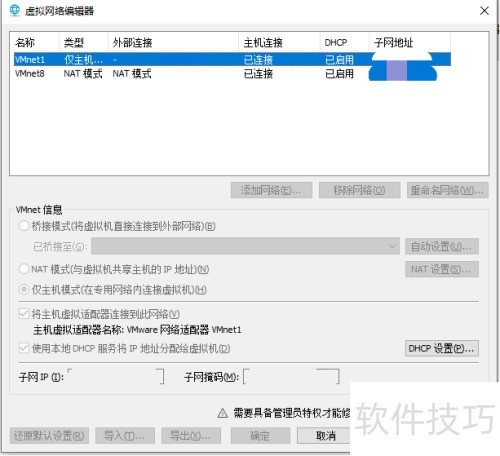Toggle 使用本地 DHCP 服务 checkbox
Screen dimensions: 500x456
24,348
